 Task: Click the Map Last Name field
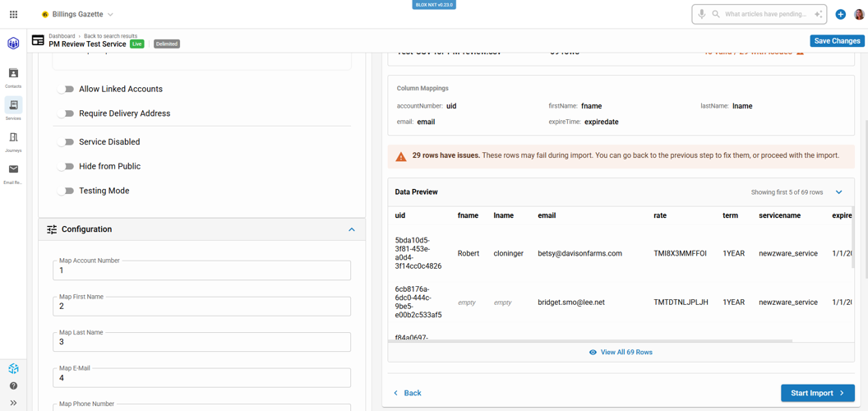point(201,342)
